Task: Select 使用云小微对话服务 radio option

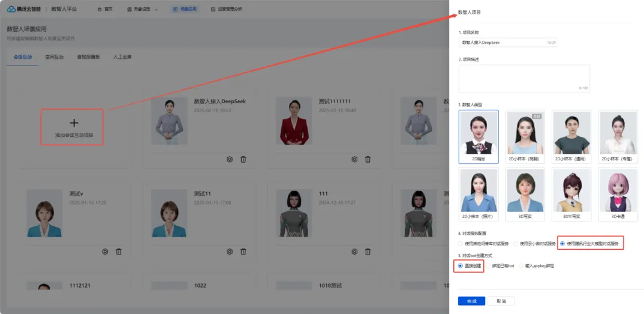Action: tap(515, 244)
